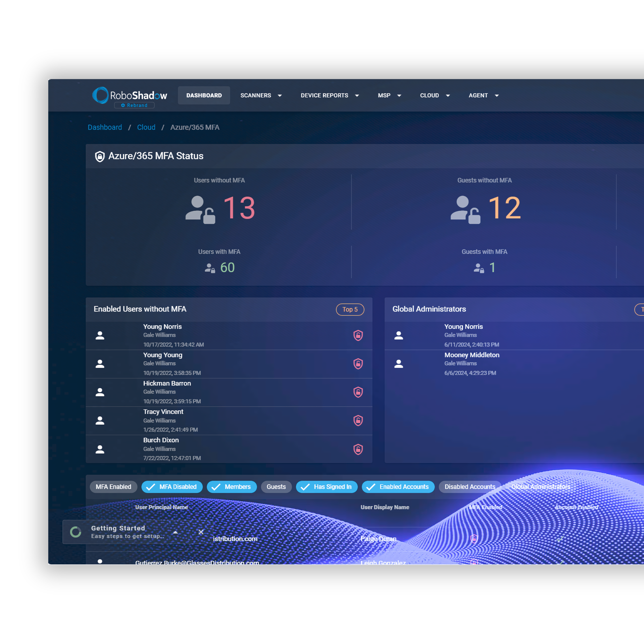Click user avatar for Tracy Vincent
This screenshot has width=644, height=644.
100,421
